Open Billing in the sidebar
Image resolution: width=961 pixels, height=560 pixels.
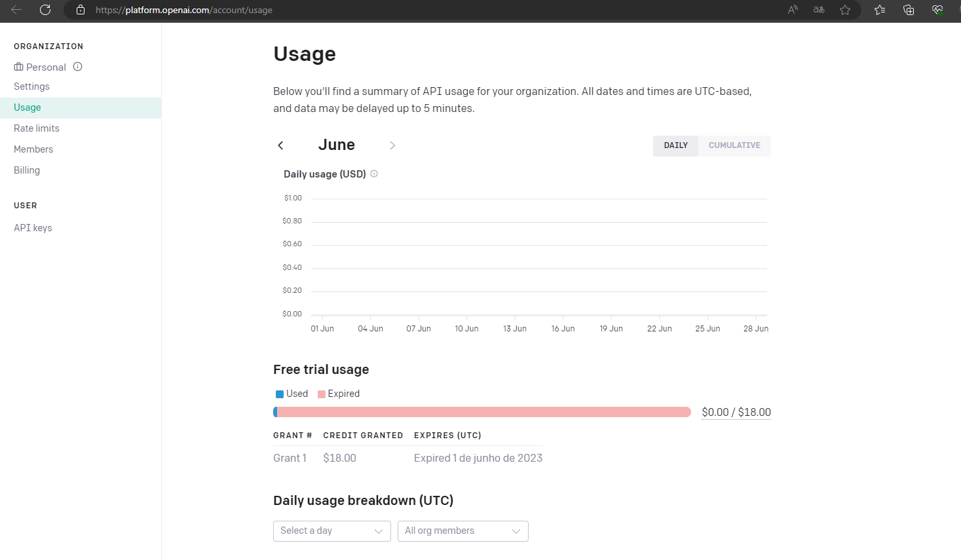coord(27,170)
